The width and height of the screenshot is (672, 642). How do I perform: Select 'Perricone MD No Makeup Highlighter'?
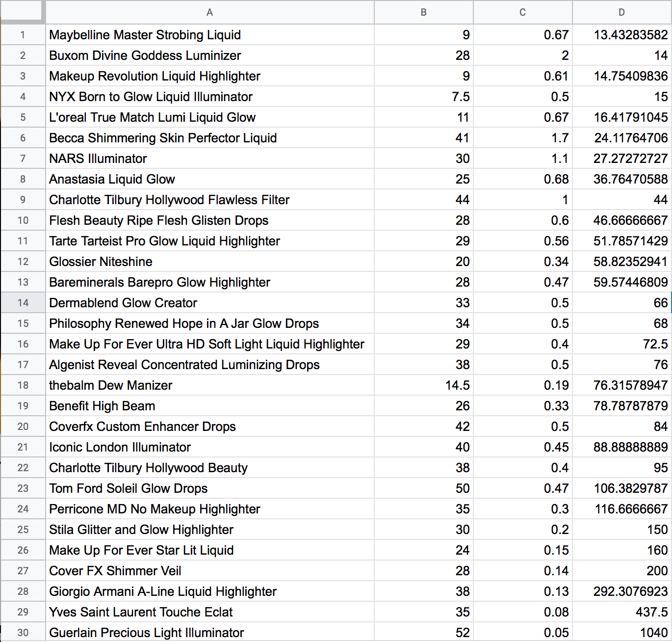coord(210,509)
